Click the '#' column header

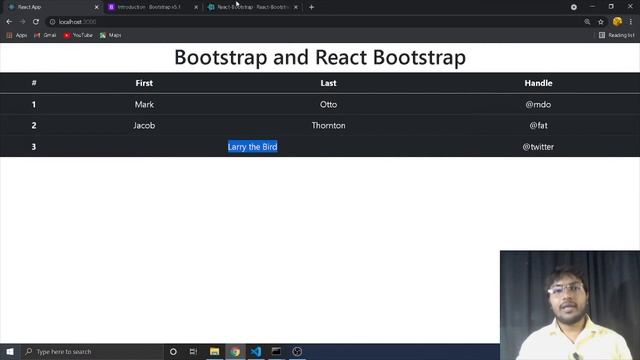(34, 83)
